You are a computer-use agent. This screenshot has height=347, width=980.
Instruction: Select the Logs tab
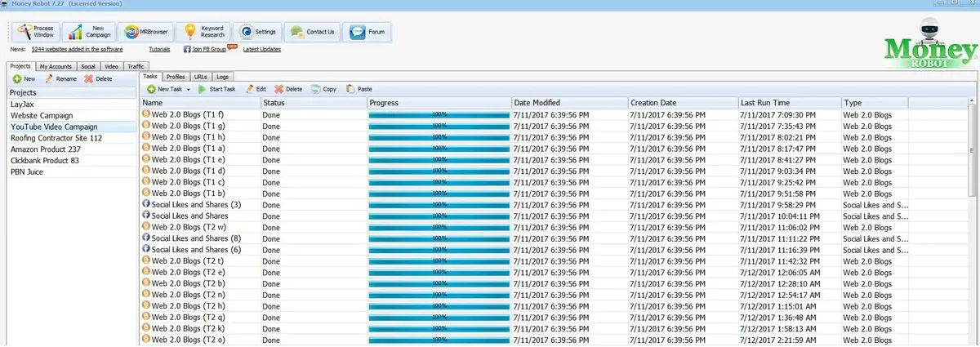click(x=223, y=76)
